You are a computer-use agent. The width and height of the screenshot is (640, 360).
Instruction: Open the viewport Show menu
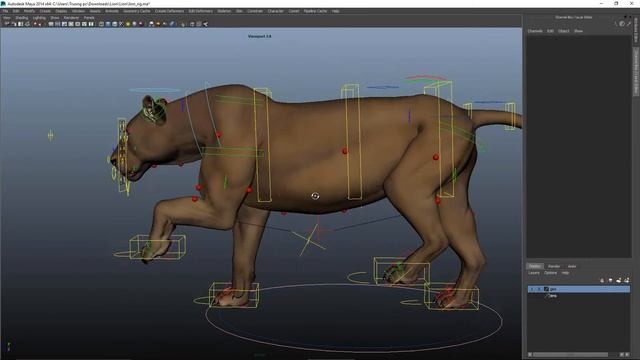tap(55, 18)
